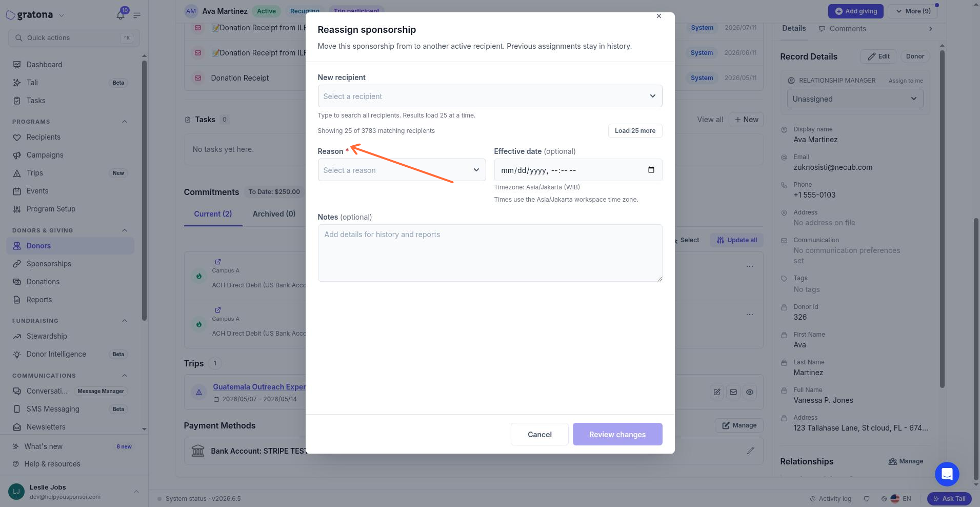This screenshot has height=507, width=980.
Task: Click Manage relationships button
Action: pos(906,461)
